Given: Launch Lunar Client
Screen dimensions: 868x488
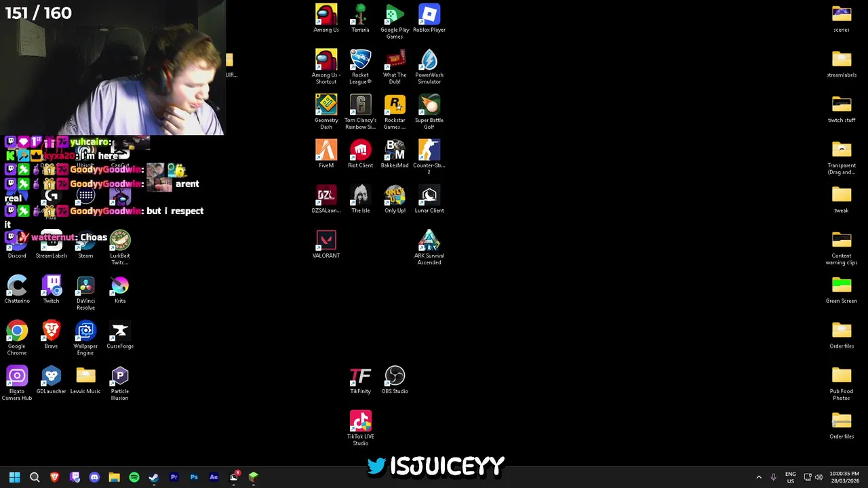Looking at the screenshot, I should 429,199.
